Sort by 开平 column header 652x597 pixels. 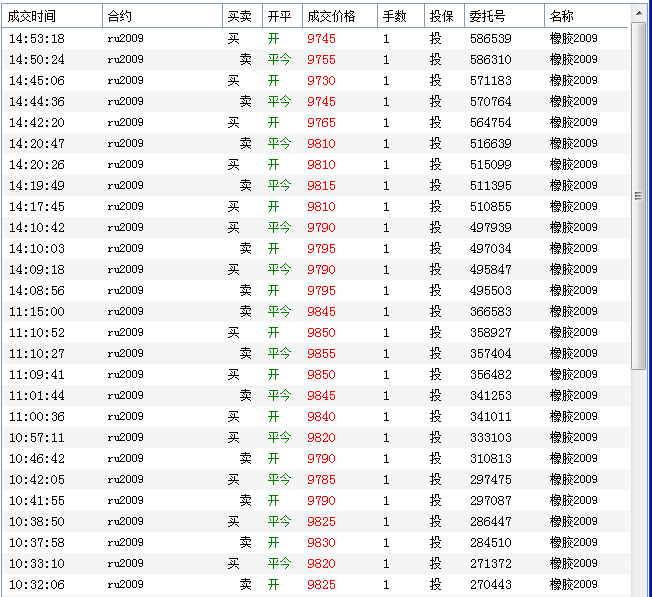(282, 16)
